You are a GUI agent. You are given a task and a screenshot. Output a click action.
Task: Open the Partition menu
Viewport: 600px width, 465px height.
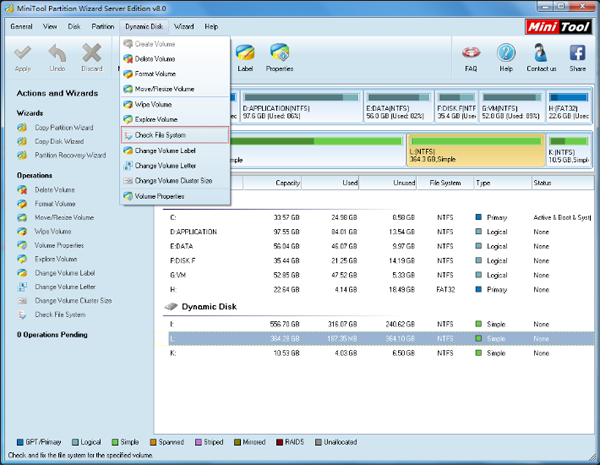coord(103,27)
